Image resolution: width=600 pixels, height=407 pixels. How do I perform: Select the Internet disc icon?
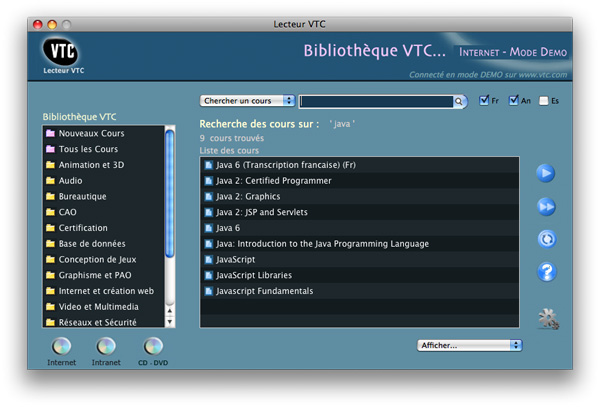click(x=61, y=347)
